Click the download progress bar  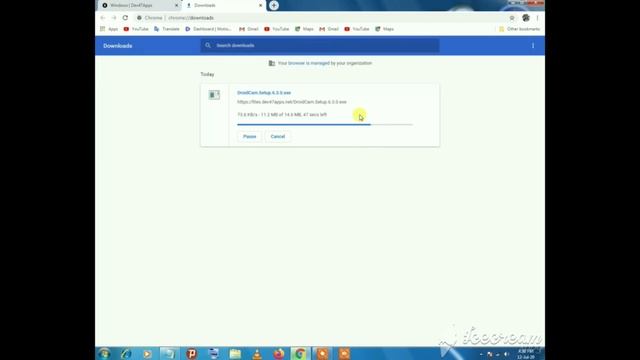tap(325, 124)
